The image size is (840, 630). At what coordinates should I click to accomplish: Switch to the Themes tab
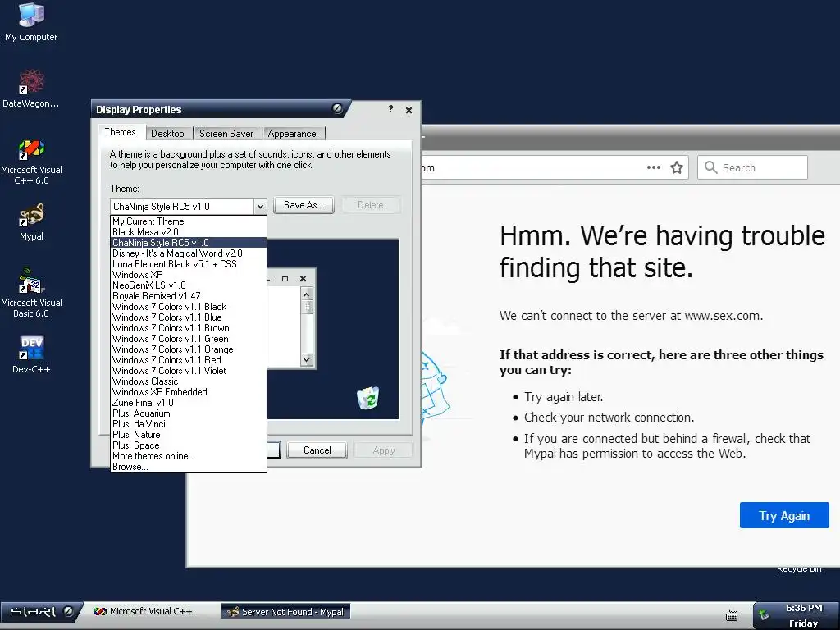click(120, 132)
